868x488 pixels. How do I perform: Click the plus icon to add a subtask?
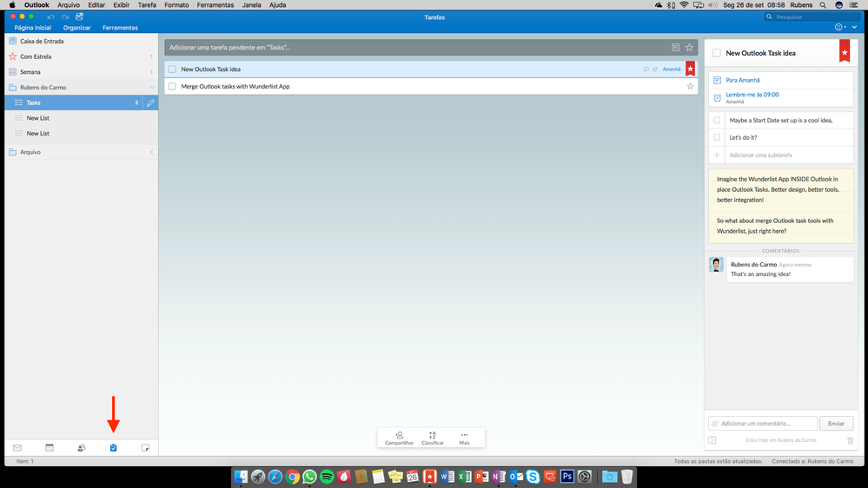[x=717, y=155]
